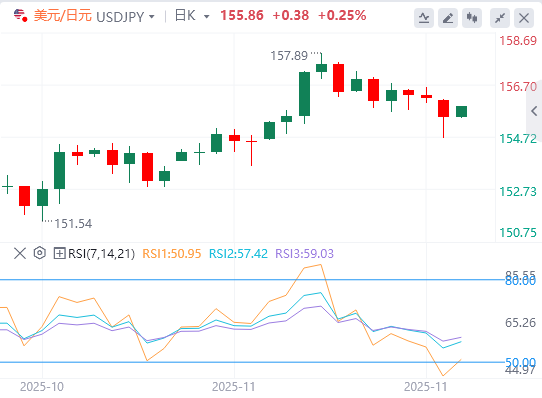Click the RSI(7,14,21) indicator label
The height and width of the screenshot is (398, 542).
click(101, 254)
